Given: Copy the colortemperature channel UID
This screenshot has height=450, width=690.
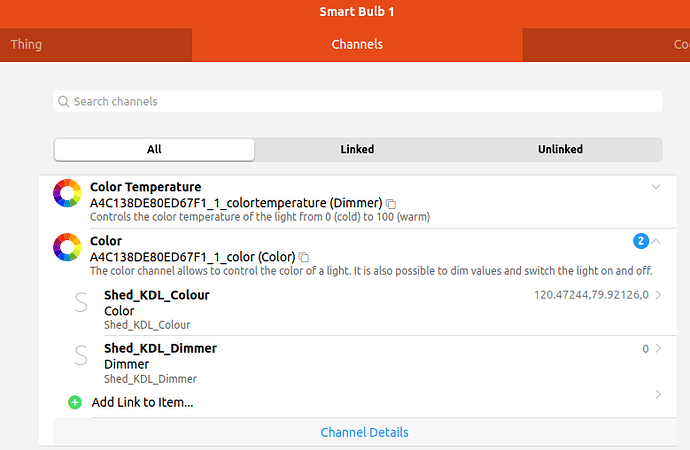Looking at the screenshot, I should coord(391,204).
